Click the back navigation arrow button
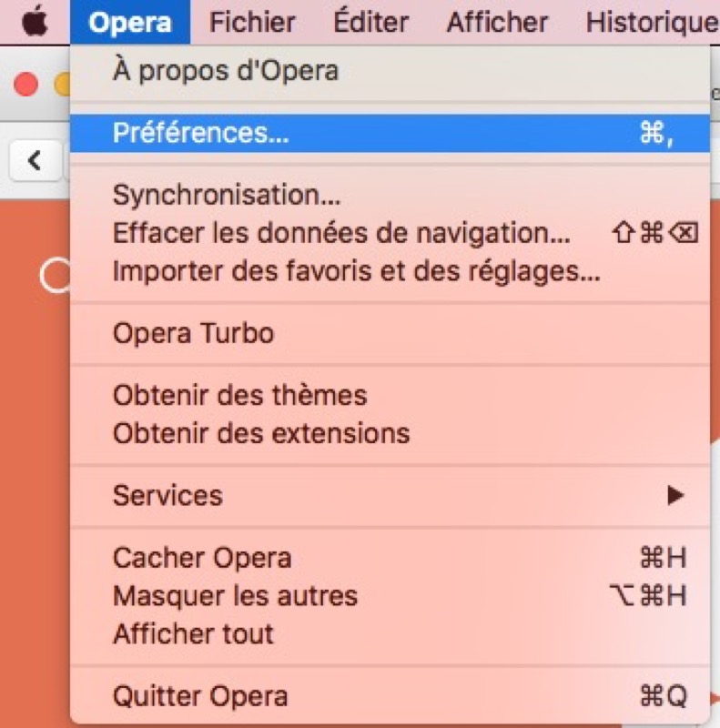This screenshot has height=728, width=720. 35,162
